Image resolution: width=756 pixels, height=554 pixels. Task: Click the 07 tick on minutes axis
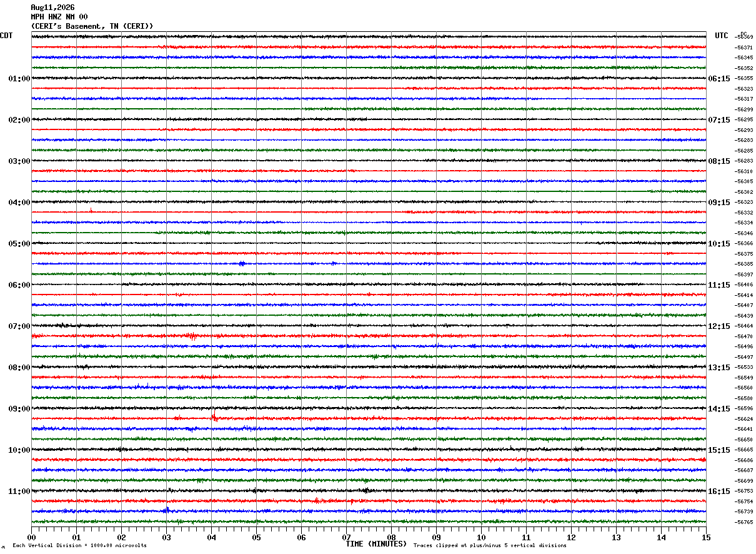(x=346, y=537)
